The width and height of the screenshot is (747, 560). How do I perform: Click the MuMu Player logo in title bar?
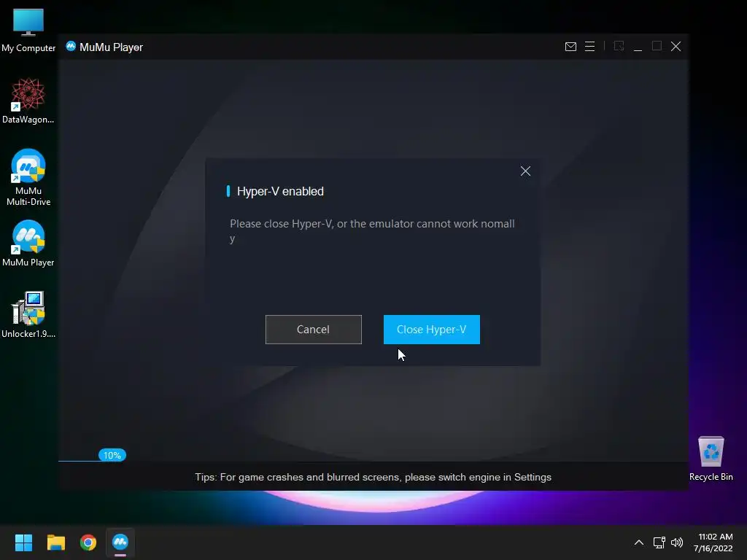point(71,46)
